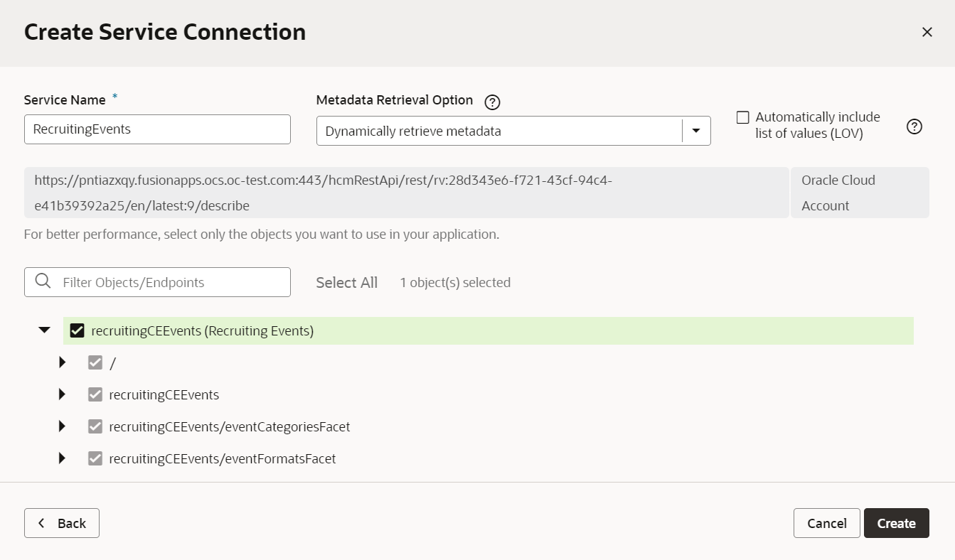Expand the recruitingCEEvents/eventFormatsFacet node
Viewport: 955px width, 560px height.
(x=62, y=458)
